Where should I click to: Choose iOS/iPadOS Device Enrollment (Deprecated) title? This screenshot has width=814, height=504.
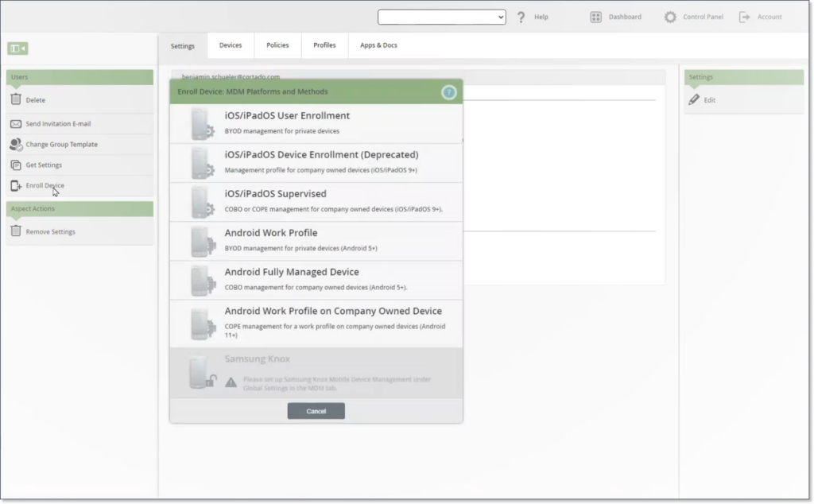321,155
